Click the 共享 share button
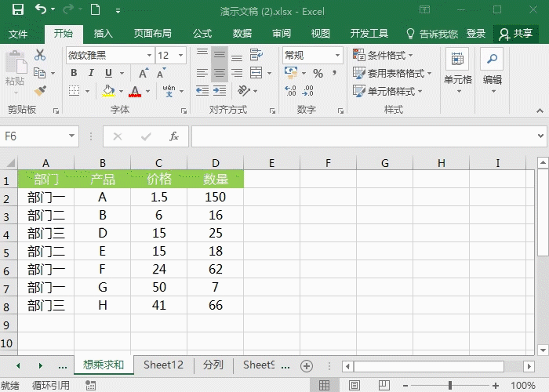The width and height of the screenshot is (549, 392). [516, 34]
